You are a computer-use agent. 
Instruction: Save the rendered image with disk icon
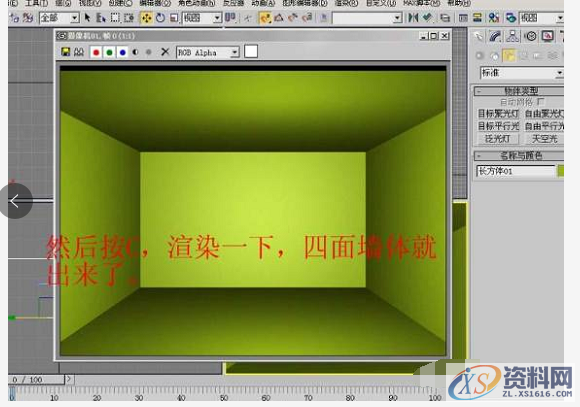point(66,52)
